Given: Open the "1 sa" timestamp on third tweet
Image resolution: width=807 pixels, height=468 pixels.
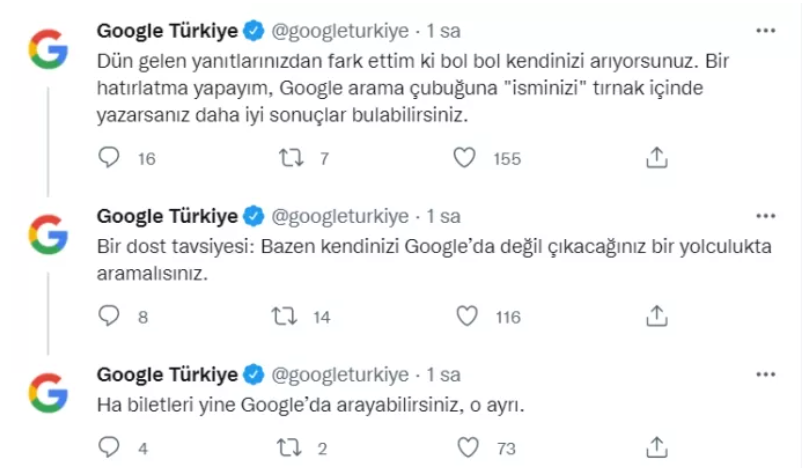Looking at the screenshot, I should [444, 376].
